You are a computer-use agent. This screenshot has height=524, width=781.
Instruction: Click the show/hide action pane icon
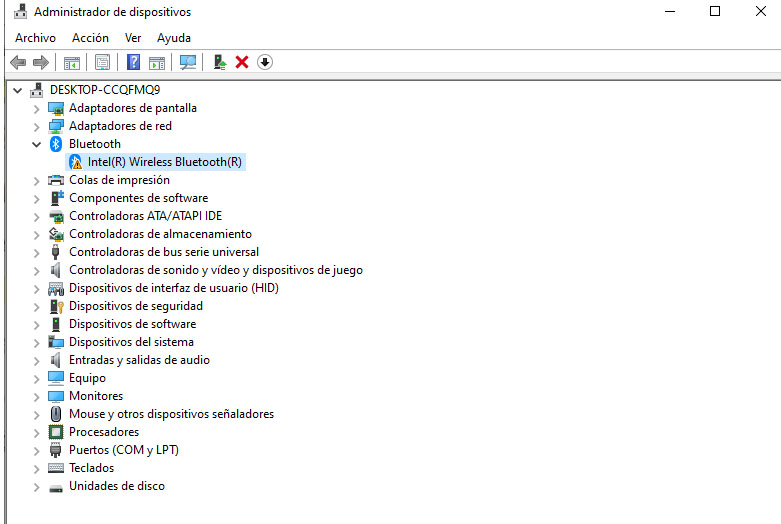pyautogui.click(x=157, y=63)
